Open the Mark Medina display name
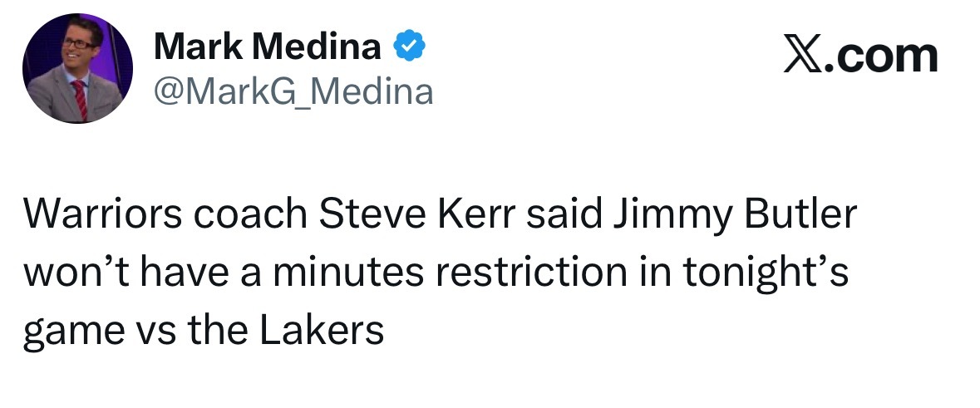The height and width of the screenshot is (408, 980). (x=268, y=47)
